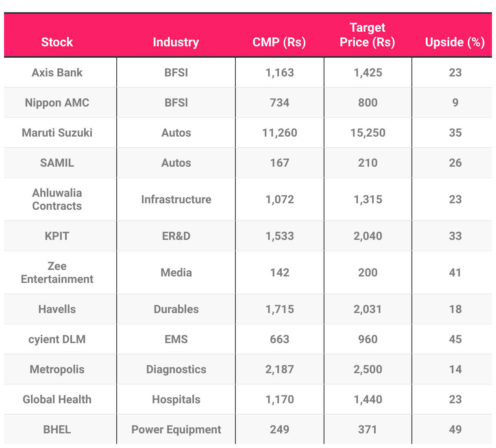The image size is (496, 448).
Task: Select SAMIL's target price 210
Action: (x=368, y=163)
